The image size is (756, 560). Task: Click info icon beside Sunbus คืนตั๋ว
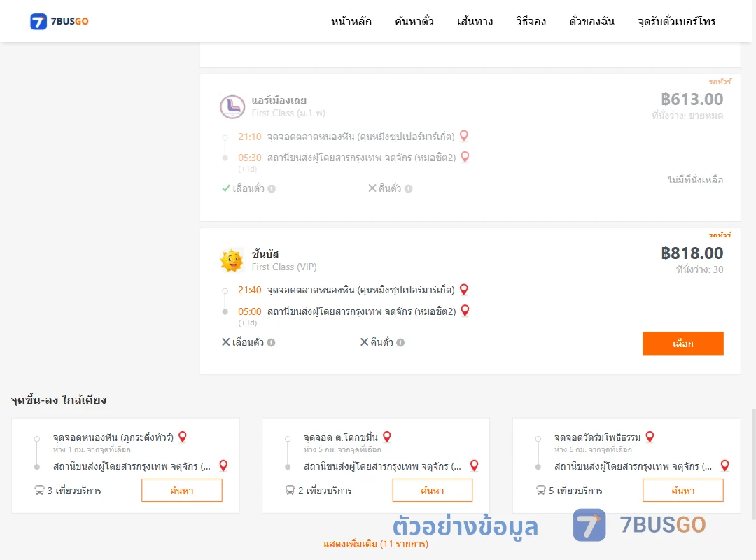[x=400, y=342]
